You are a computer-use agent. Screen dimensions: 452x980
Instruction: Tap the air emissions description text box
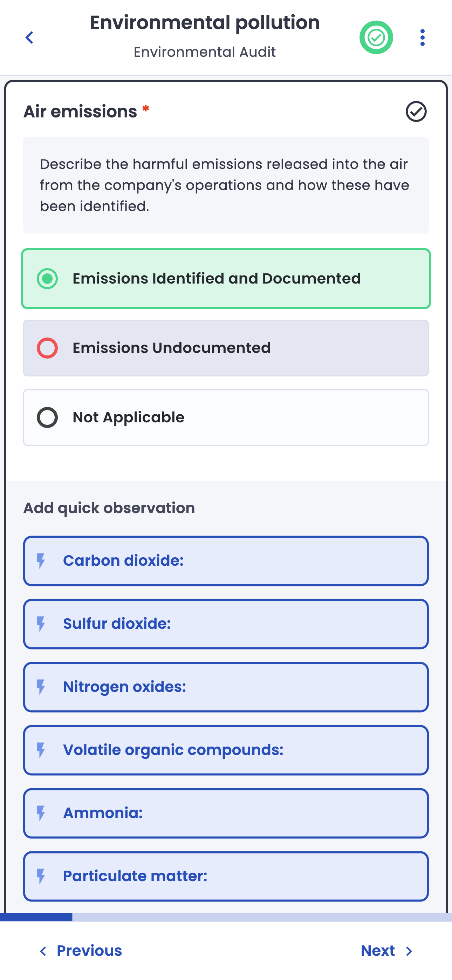(226, 185)
